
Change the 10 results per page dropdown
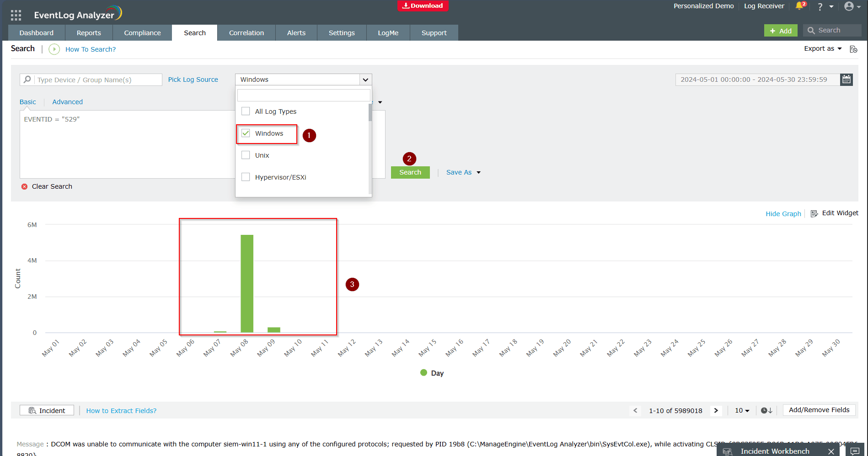click(x=742, y=410)
